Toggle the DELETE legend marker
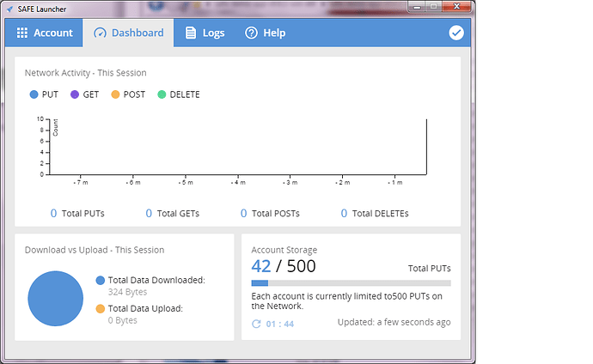593x364 pixels. coord(162,94)
